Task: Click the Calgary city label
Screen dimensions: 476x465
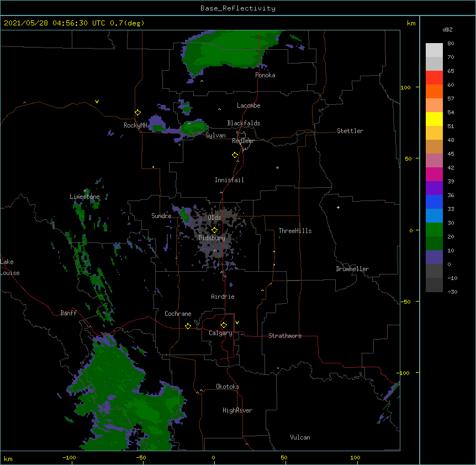Action: click(x=220, y=333)
